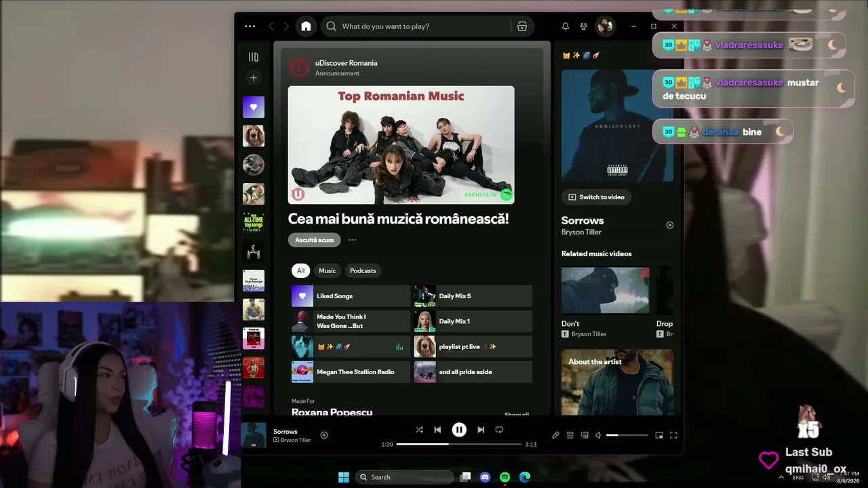Toggle shuffle in the player bar

tap(419, 430)
